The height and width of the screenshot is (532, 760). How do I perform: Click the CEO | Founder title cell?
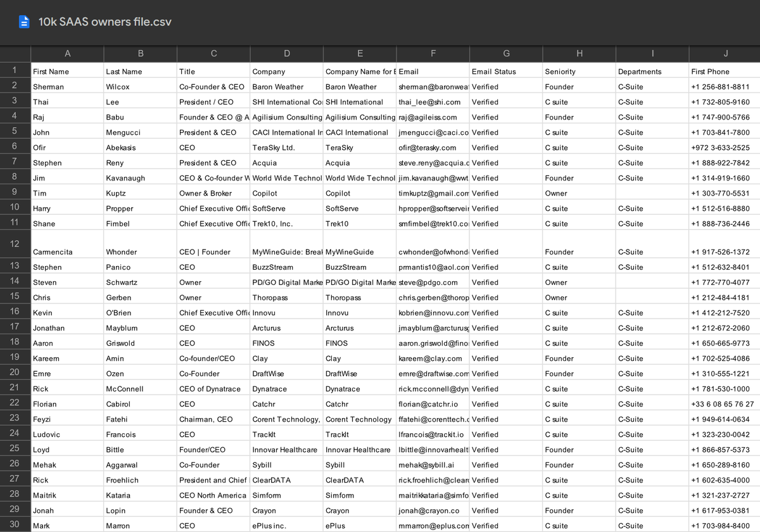[213, 244]
